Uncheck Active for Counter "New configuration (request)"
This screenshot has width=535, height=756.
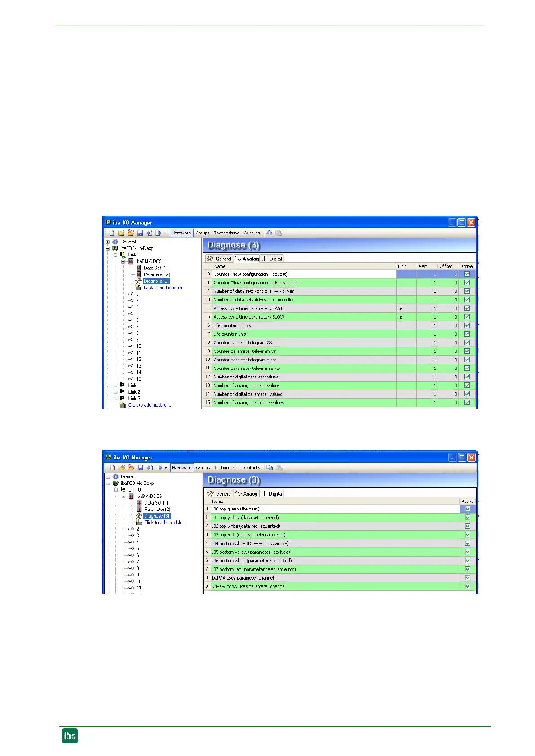tap(467, 274)
